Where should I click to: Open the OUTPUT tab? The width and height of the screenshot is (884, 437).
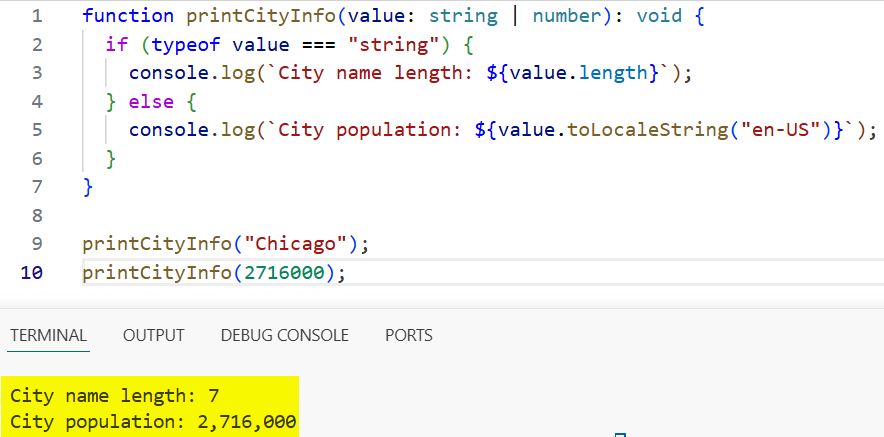click(153, 336)
